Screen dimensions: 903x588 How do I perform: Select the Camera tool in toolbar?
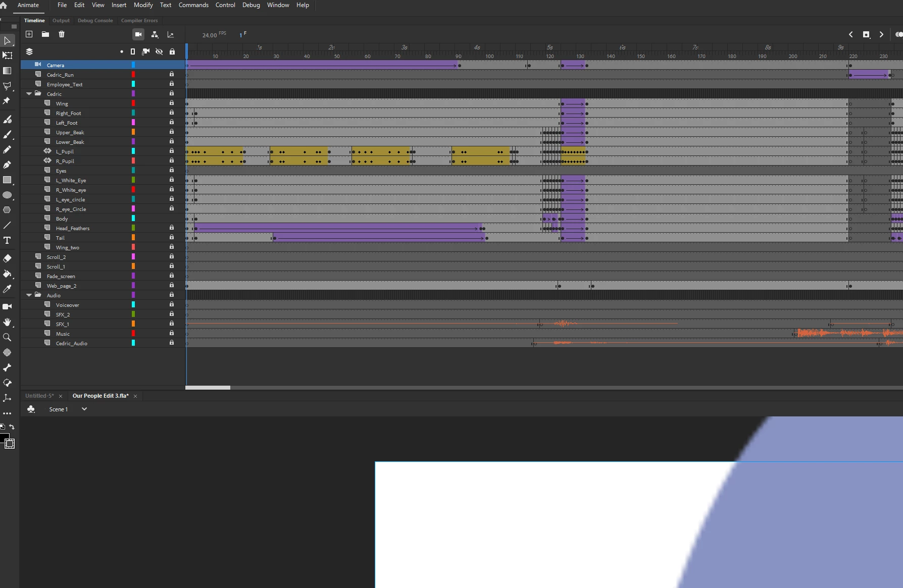[7, 306]
